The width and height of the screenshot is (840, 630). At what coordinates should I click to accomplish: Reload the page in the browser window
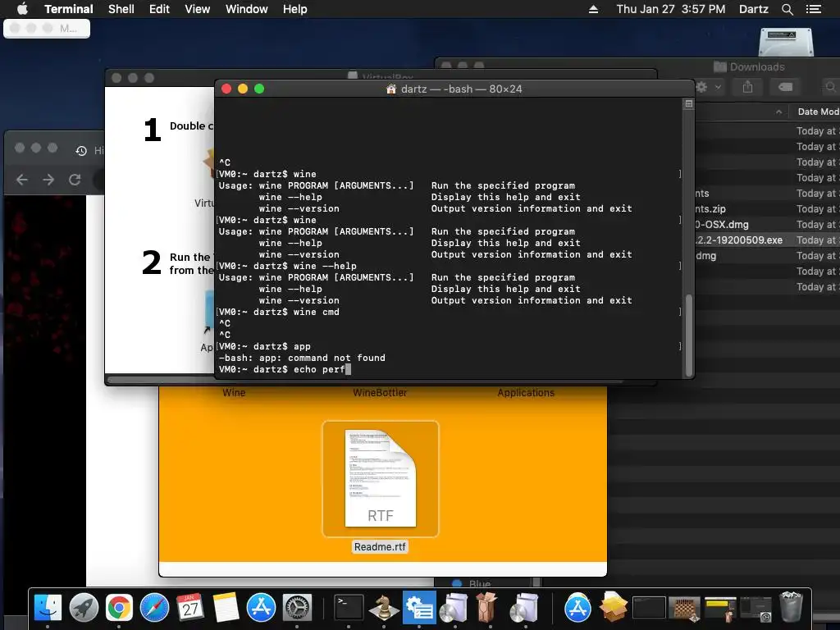pyautogui.click(x=75, y=180)
